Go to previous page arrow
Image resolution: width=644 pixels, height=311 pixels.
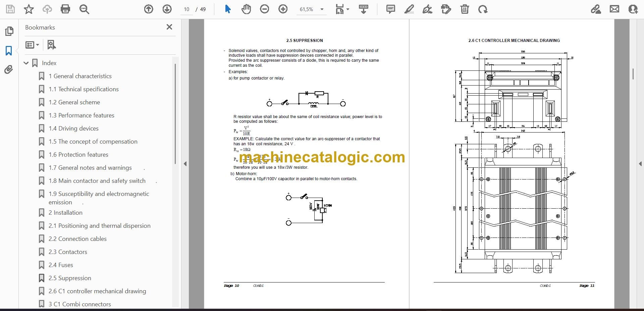(x=149, y=9)
